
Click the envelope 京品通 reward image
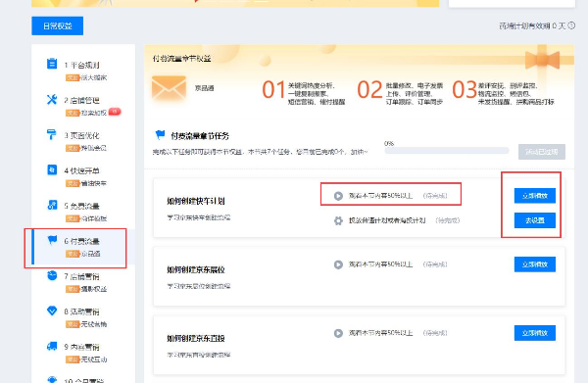[x=169, y=89]
